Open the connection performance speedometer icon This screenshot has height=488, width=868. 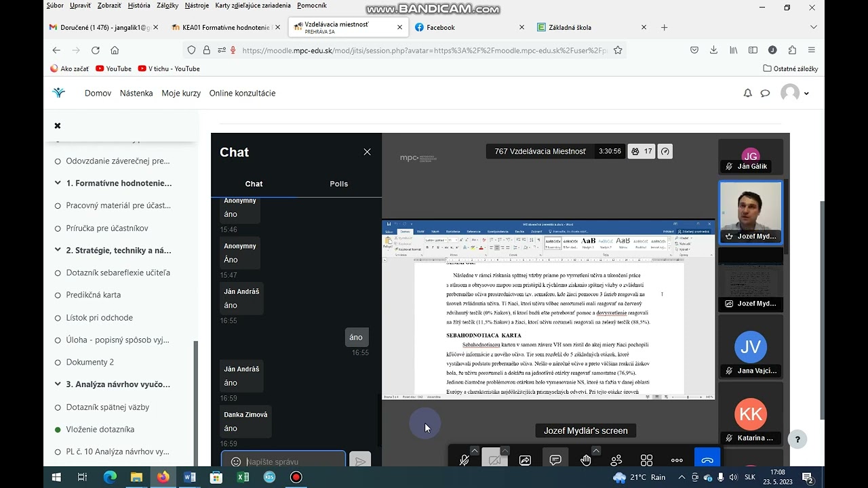(x=665, y=151)
